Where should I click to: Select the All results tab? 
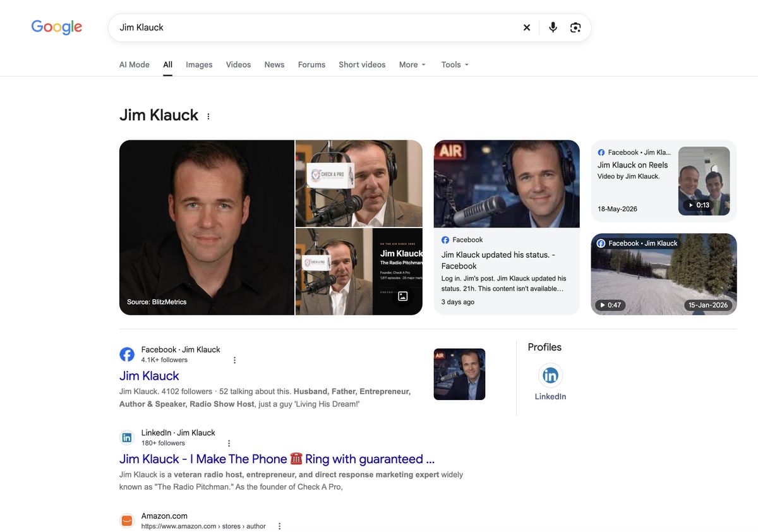pos(167,64)
